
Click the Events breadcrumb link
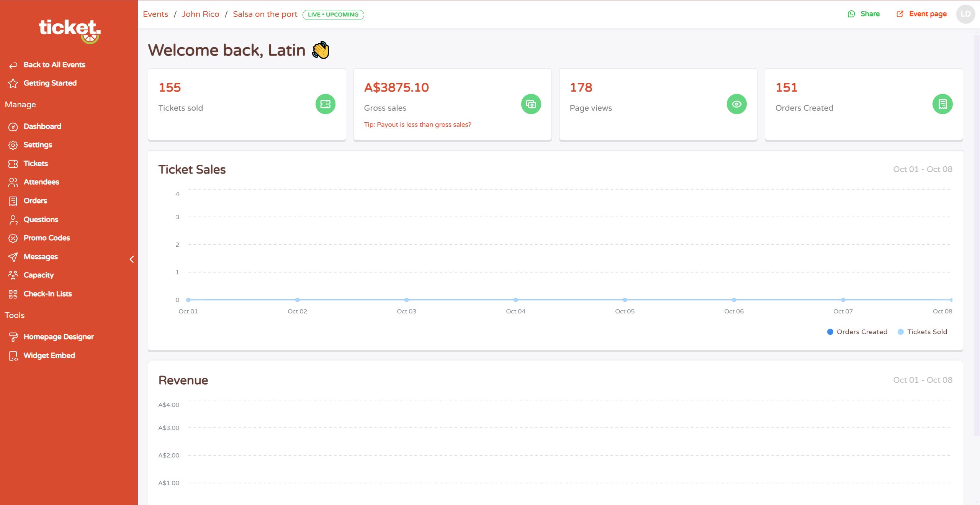(155, 14)
